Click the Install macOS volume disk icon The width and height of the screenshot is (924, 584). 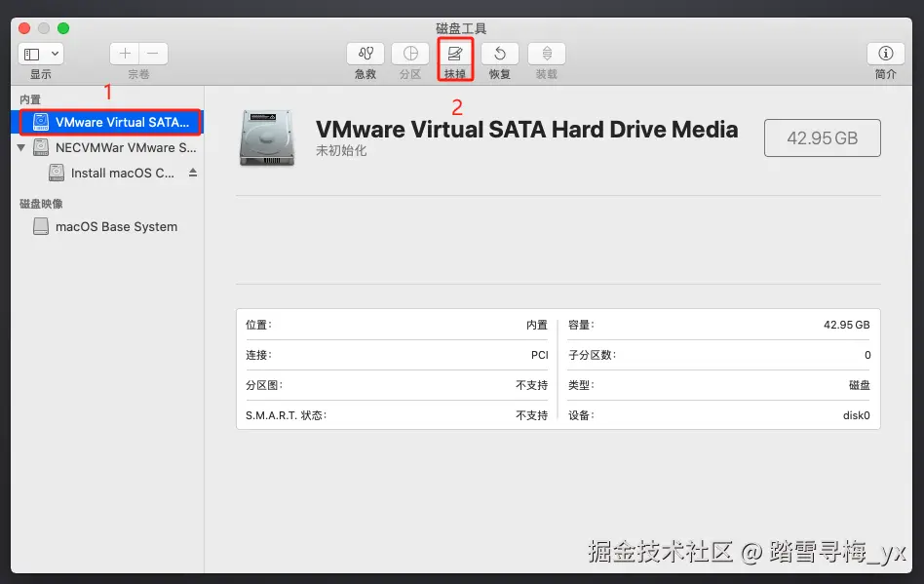(56, 173)
